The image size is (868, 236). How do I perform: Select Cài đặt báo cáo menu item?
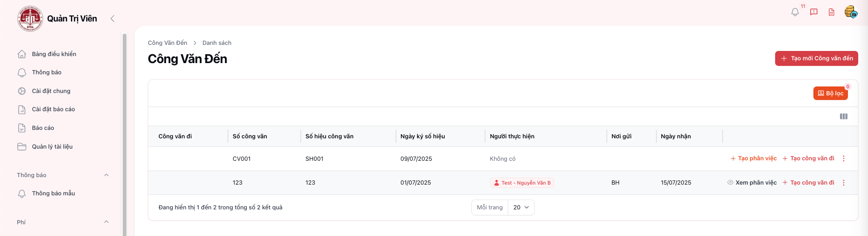53,109
